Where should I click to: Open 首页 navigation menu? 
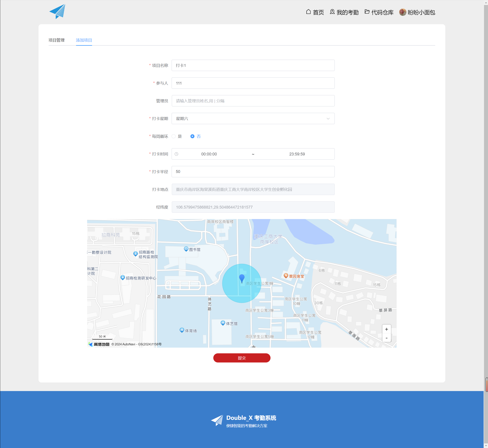point(315,12)
